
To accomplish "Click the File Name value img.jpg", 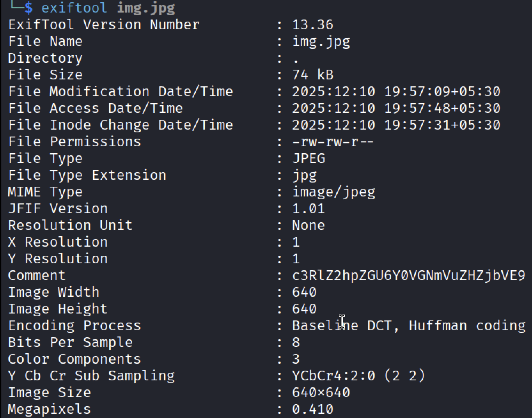I will pos(321,42).
